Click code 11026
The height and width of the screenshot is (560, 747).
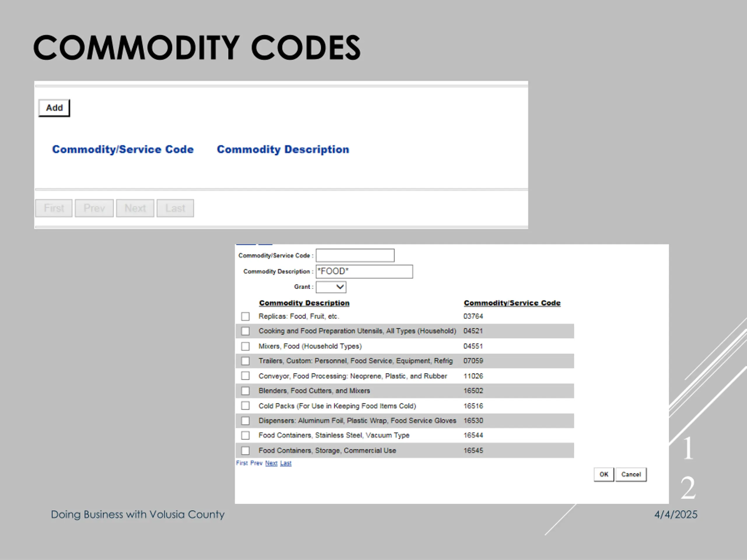point(473,376)
